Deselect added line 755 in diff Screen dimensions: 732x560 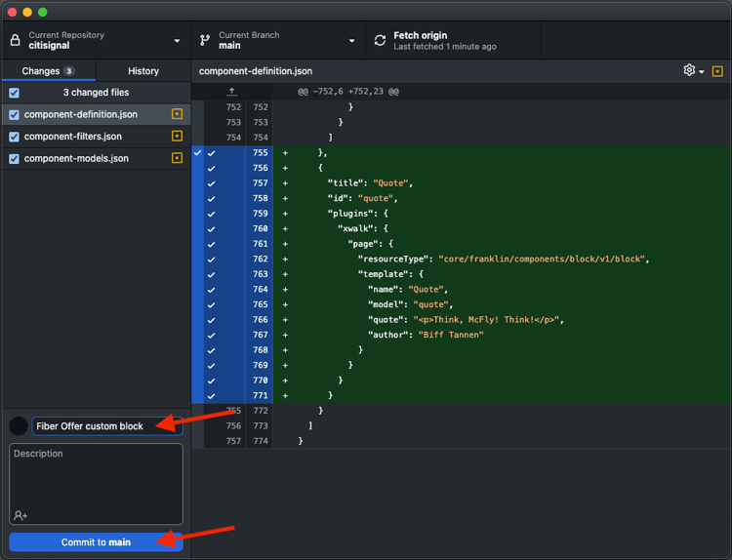[211, 153]
